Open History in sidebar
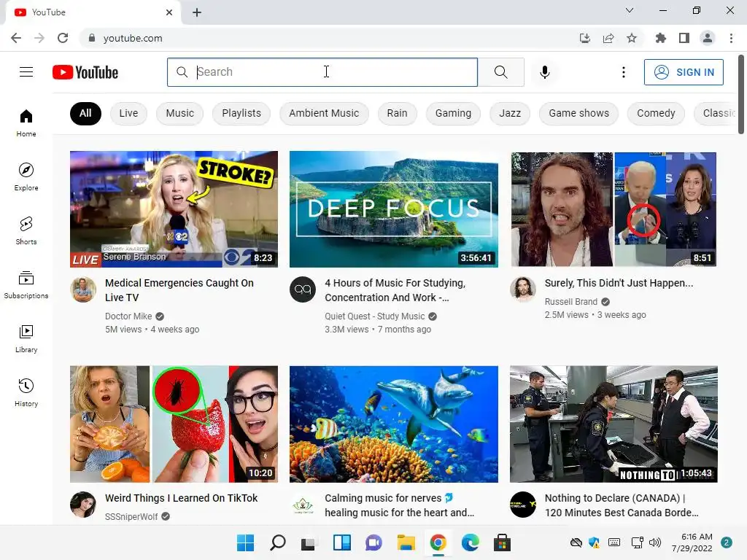The height and width of the screenshot is (560, 747). tap(26, 392)
